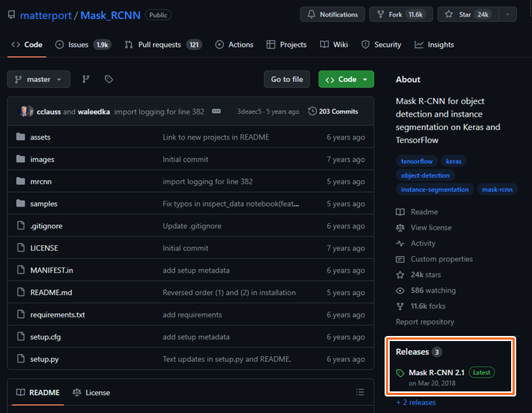This screenshot has width=532, height=413.
Task: Open the matterport owner link
Action: (46, 15)
